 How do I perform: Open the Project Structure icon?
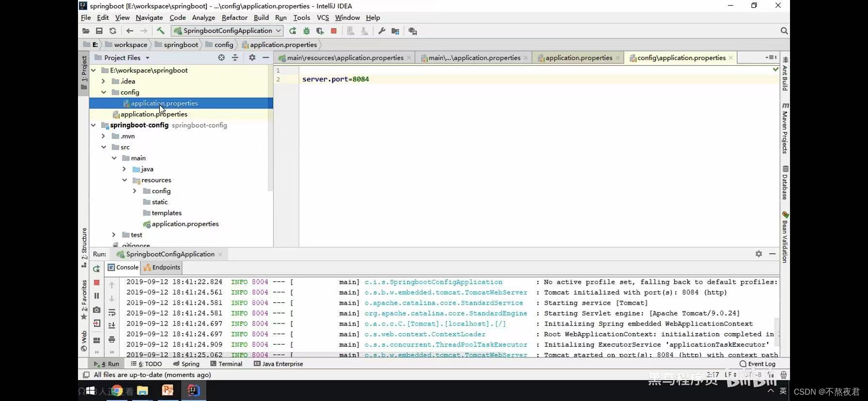pos(395,31)
